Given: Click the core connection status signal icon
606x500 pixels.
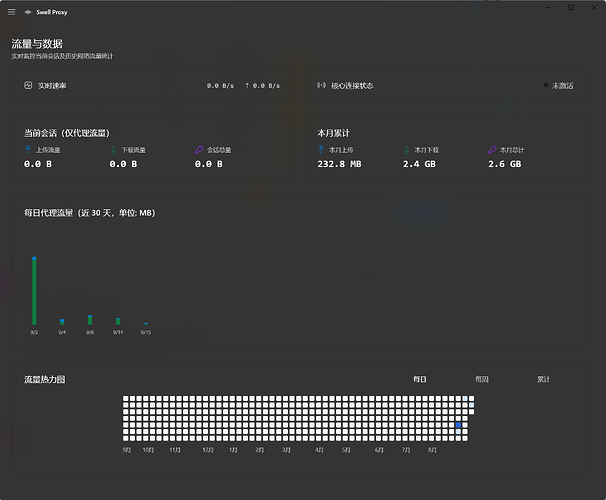Looking at the screenshot, I should pos(321,85).
